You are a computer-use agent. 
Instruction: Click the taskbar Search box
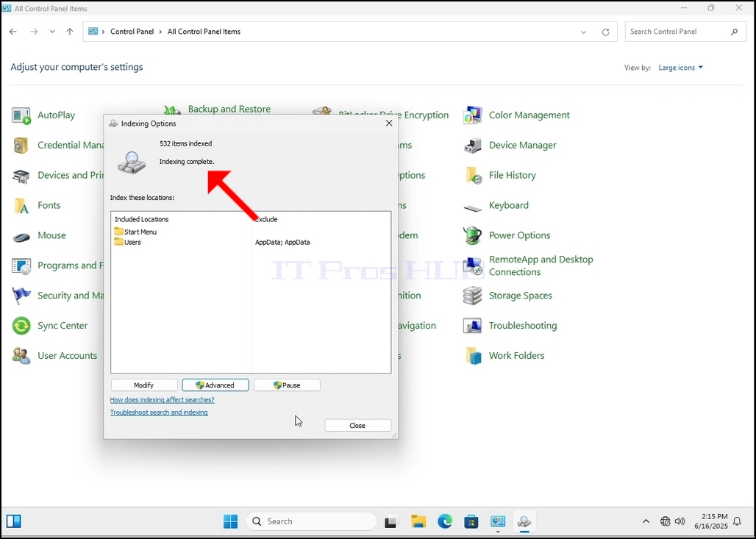312,521
